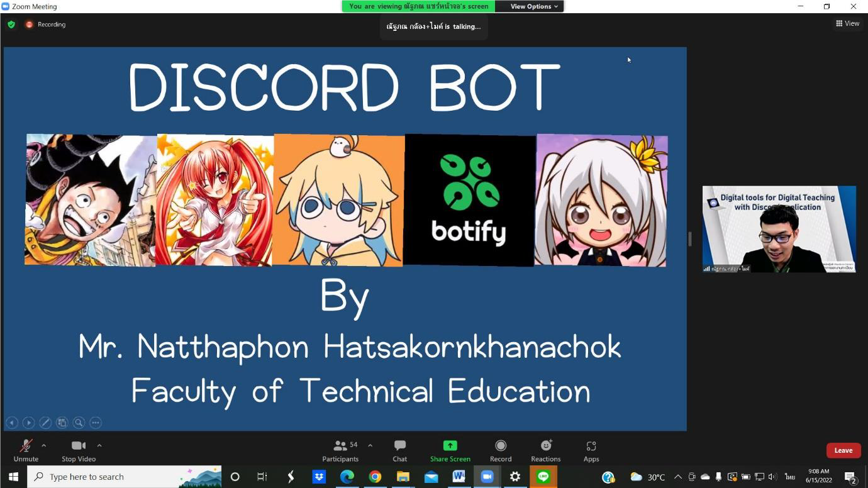Viewport: 868px width, 488px height.
Task: Open the clock showing 9:08 AM
Action: point(819,475)
